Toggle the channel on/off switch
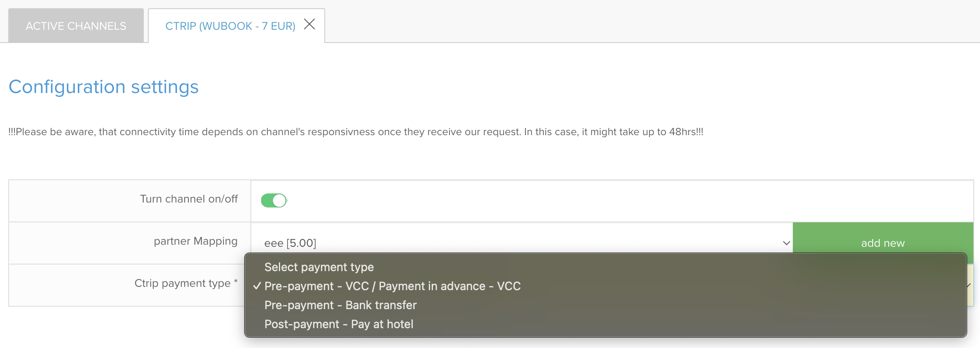This screenshot has width=980, height=348. [274, 200]
